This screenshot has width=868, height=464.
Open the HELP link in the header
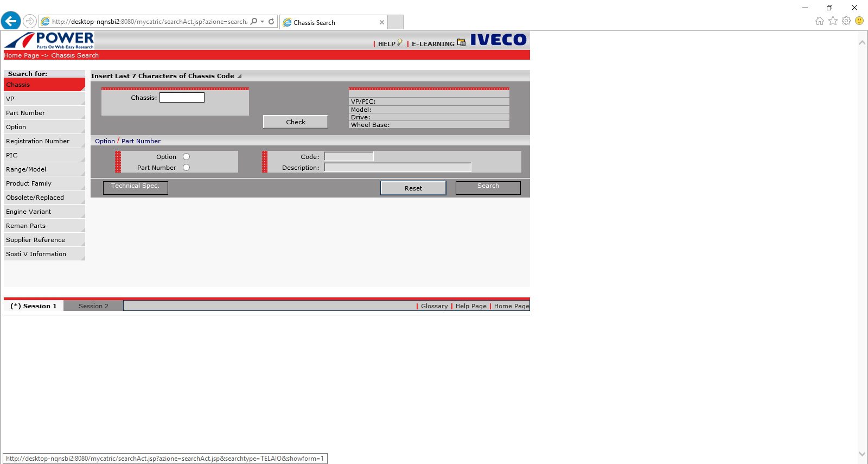(x=386, y=44)
